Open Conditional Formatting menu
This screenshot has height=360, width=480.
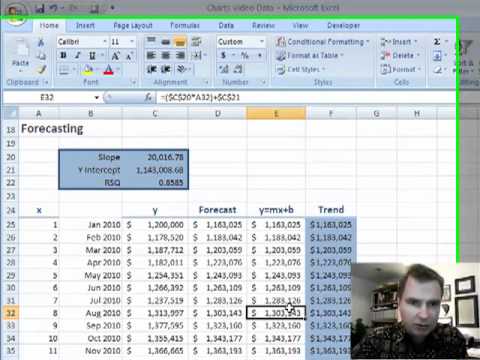322,42
